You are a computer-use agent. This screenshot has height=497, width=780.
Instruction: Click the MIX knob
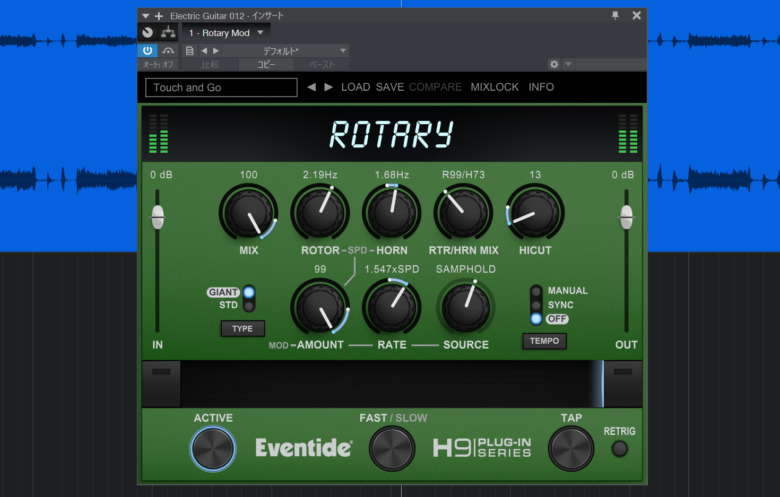[248, 213]
